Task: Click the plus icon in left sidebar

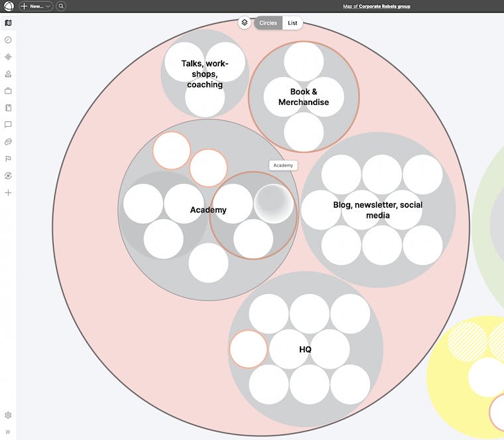Action: click(x=8, y=192)
